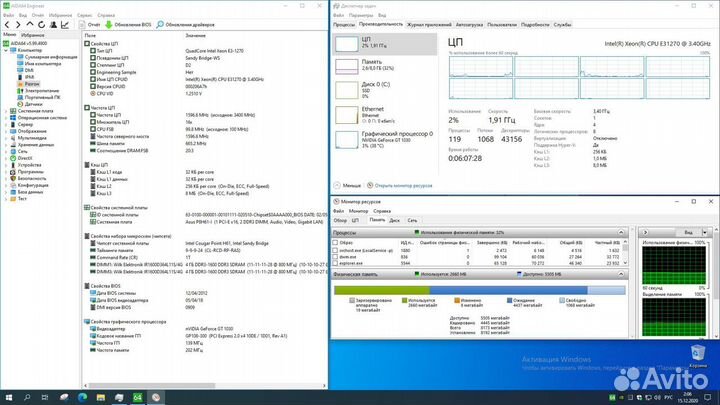Collapse the Компьютер tree node
Image resolution: width=720 pixels, height=405 pixels.
(x=6, y=50)
